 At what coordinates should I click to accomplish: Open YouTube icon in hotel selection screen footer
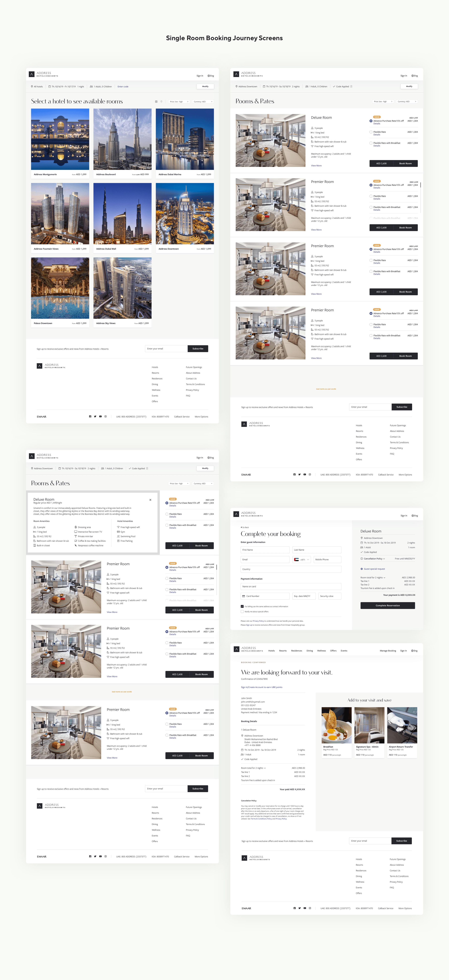coord(100,416)
